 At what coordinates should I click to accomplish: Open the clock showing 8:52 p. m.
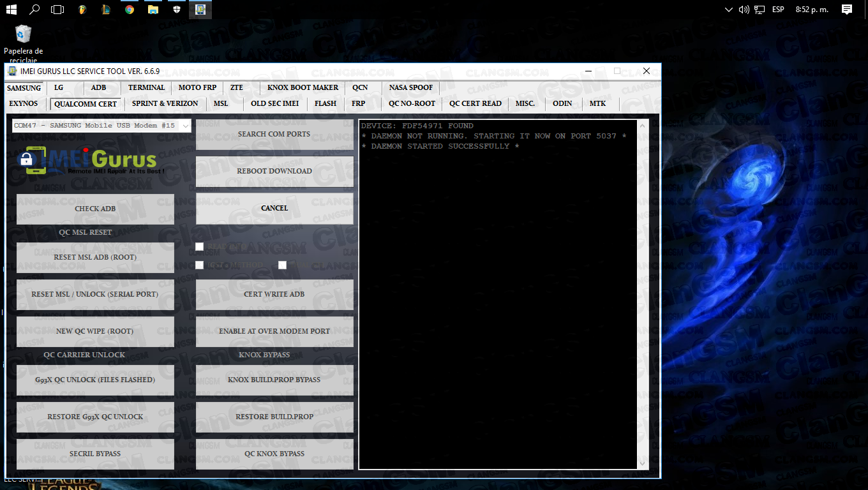tap(812, 10)
